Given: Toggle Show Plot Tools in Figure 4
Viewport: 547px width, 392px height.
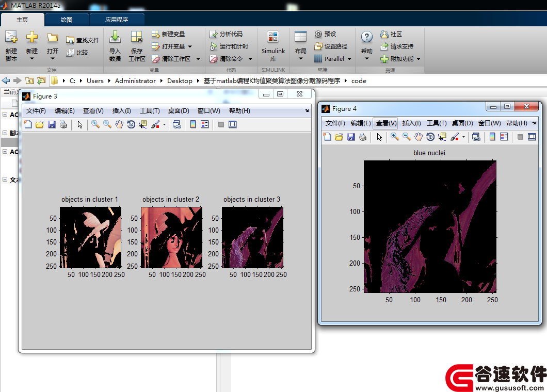Looking at the screenshot, I should click(532, 137).
